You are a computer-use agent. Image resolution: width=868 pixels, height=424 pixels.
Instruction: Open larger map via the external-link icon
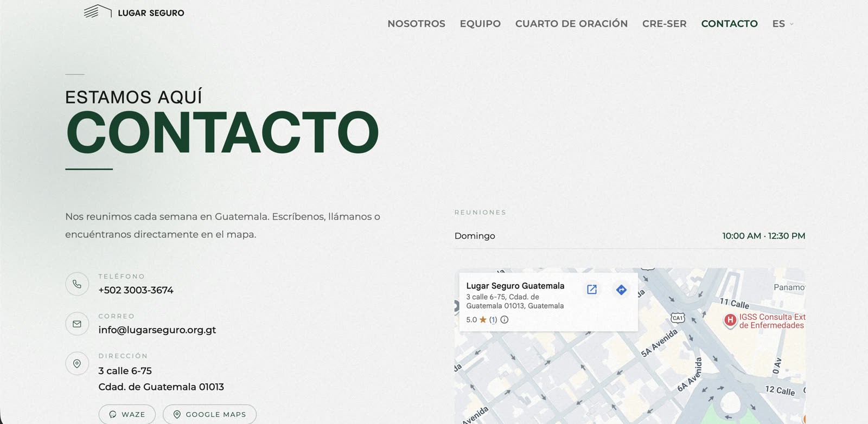pos(592,290)
